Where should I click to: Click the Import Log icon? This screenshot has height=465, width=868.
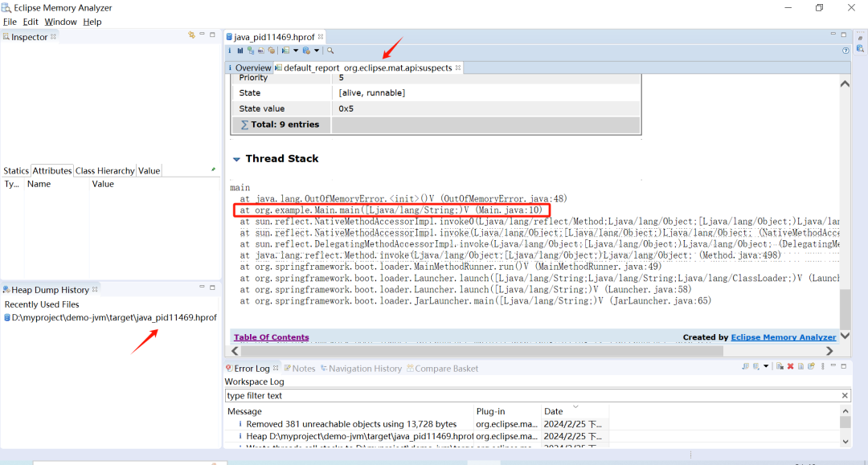756,366
